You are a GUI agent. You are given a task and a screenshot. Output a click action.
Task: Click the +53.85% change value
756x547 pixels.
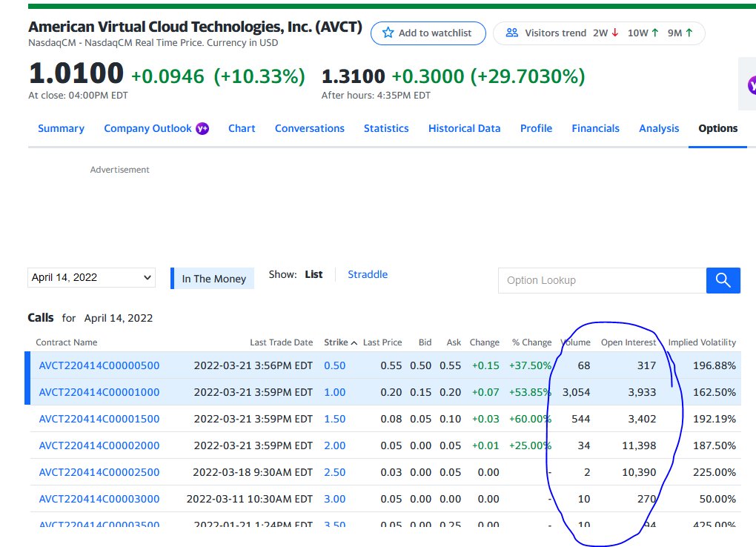point(531,392)
